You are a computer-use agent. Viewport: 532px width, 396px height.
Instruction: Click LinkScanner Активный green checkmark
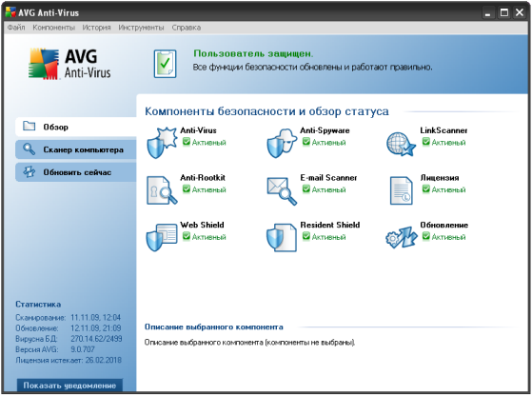[x=426, y=142]
